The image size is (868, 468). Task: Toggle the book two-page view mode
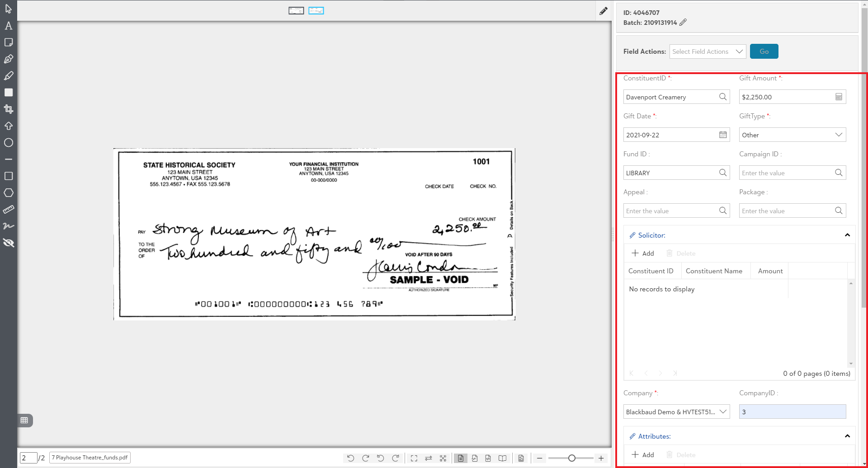pyautogui.click(x=502, y=458)
